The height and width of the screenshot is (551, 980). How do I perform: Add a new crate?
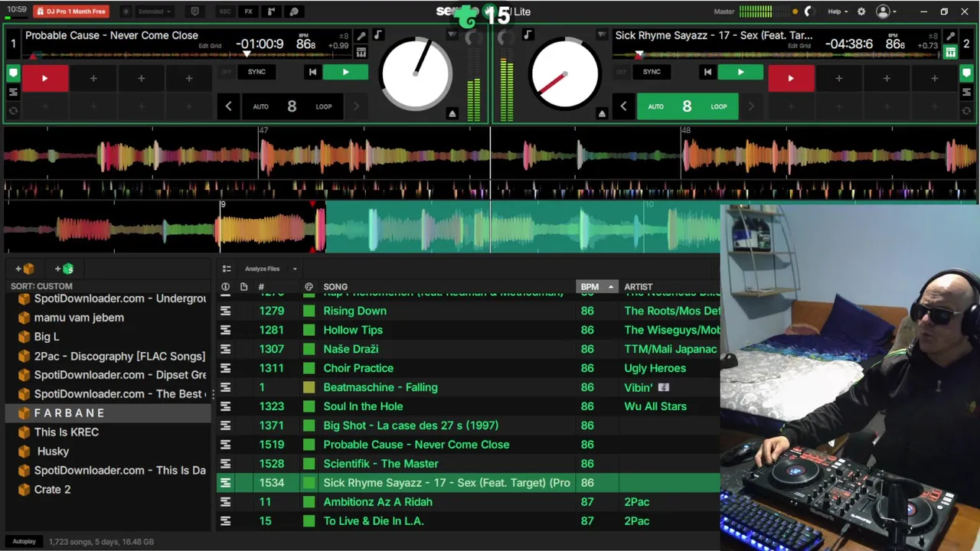(24, 269)
